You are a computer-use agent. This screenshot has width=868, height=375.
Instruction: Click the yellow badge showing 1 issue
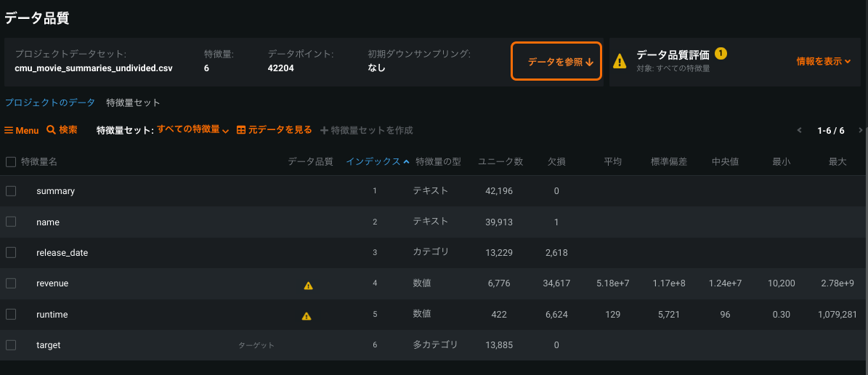[x=721, y=54]
